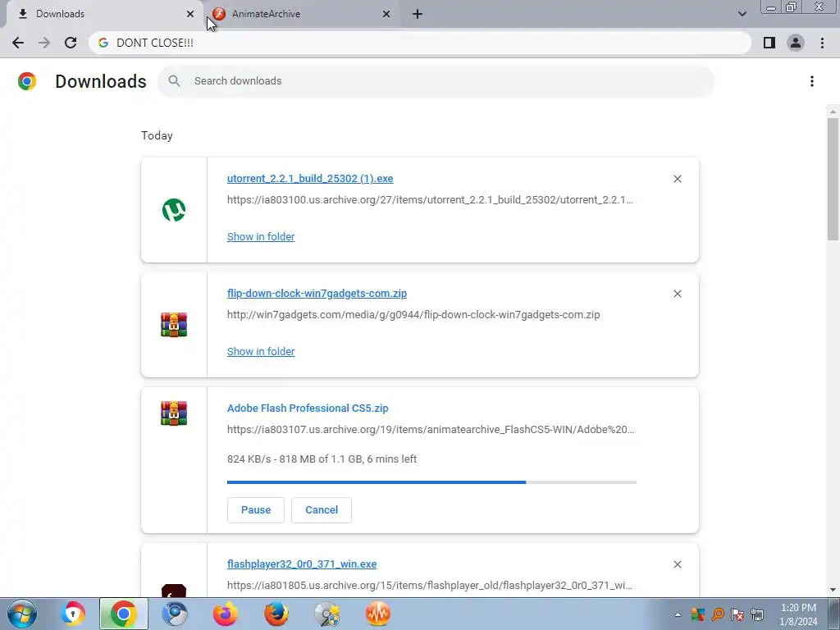The width and height of the screenshot is (840, 630).
Task: Click the utorrent archive.org source URL
Action: 430,200
